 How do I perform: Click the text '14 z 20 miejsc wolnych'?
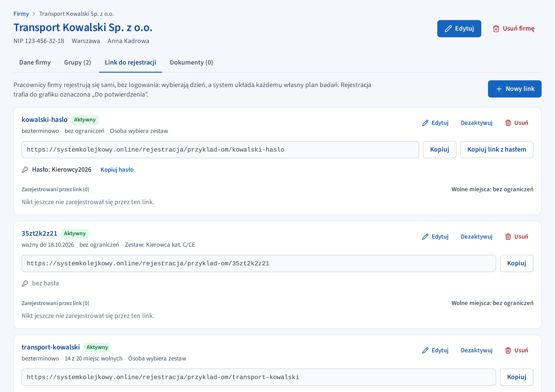[x=94, y=359]
